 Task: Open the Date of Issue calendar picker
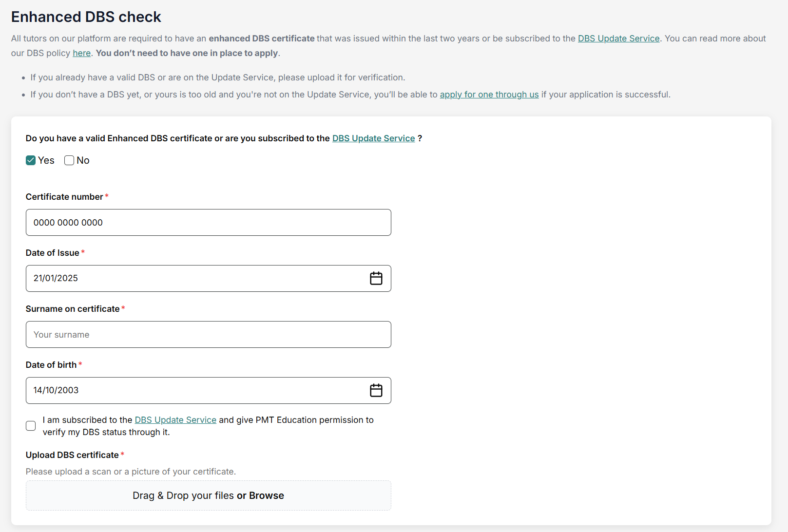(376, 278)
